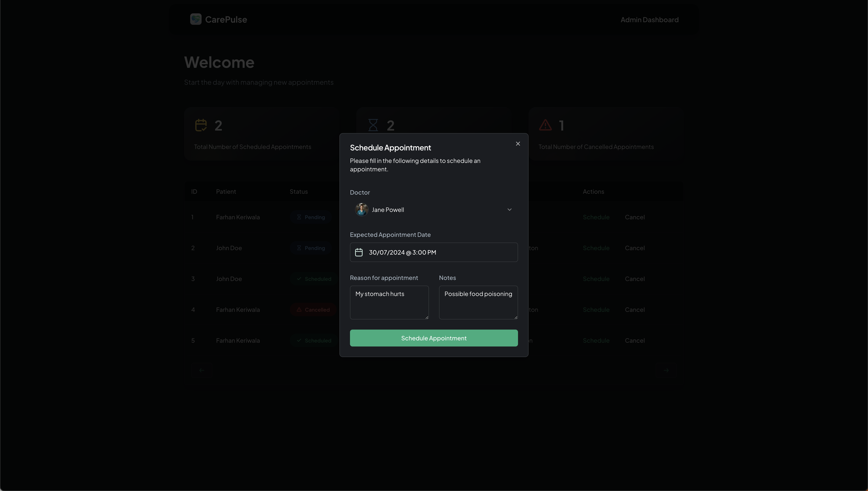This screenshot has width=868, height=491.
Task: Click patient Farhan Keriwala in row 1
Action: [238, 217]
